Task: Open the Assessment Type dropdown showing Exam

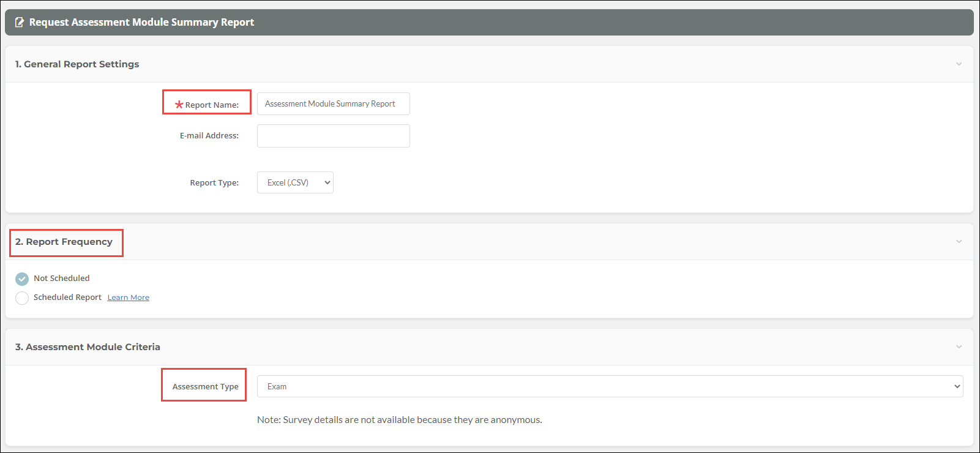Action: [610, 386]
